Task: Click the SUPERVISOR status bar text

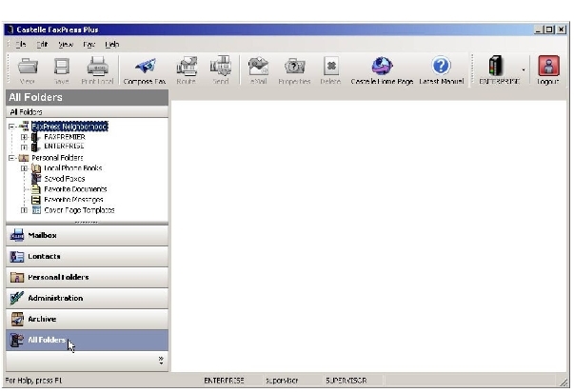Action: click(346, 381)
